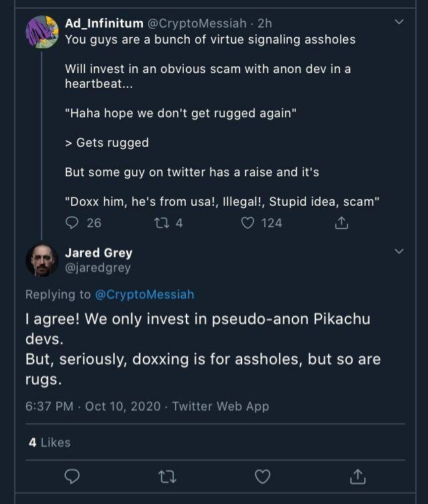
Task: Like Jared Grey's tweet with the heart icon
Action: point(262,477)
